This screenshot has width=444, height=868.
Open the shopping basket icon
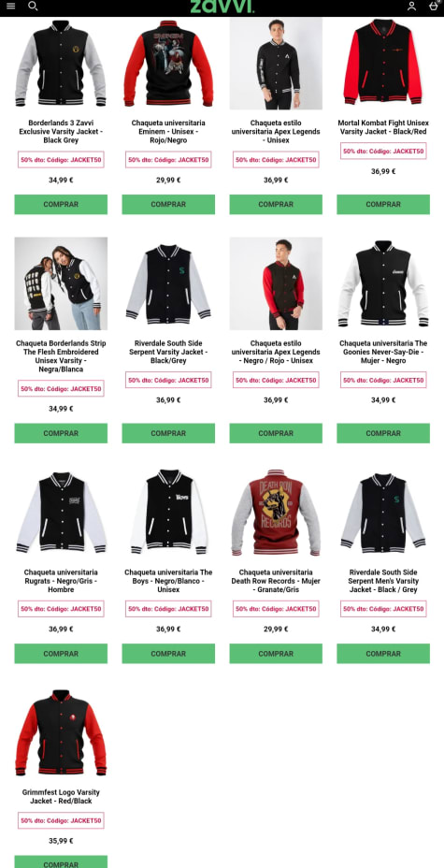(x=434, y=6)
